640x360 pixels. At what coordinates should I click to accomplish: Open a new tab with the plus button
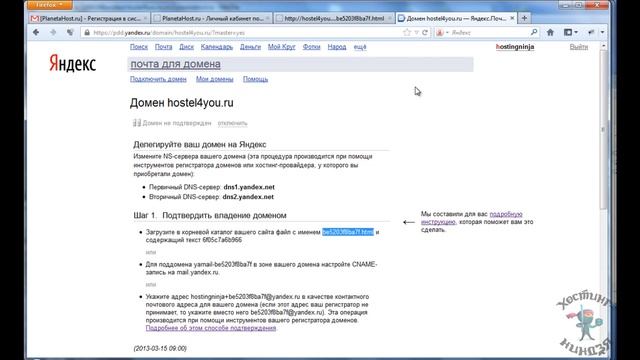524,18
